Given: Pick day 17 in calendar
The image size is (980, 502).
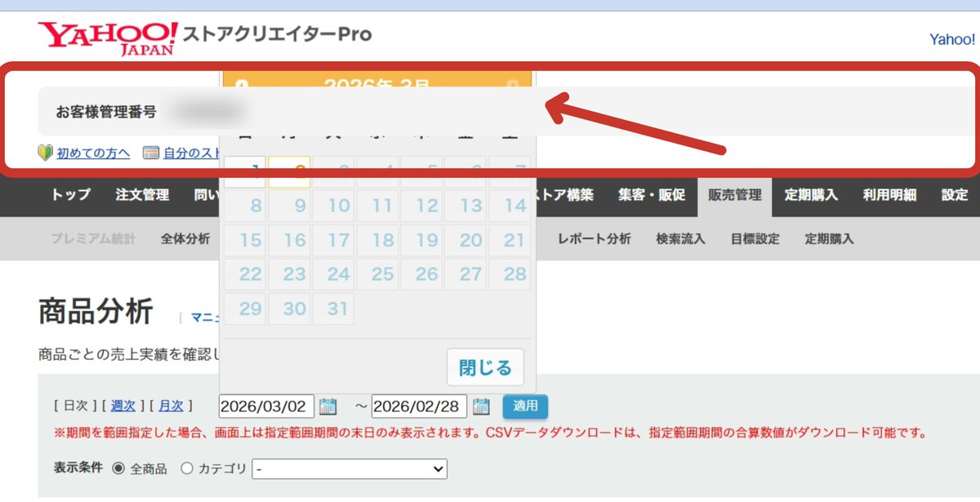Looking at the screenshot, I should tap(333, 240).
